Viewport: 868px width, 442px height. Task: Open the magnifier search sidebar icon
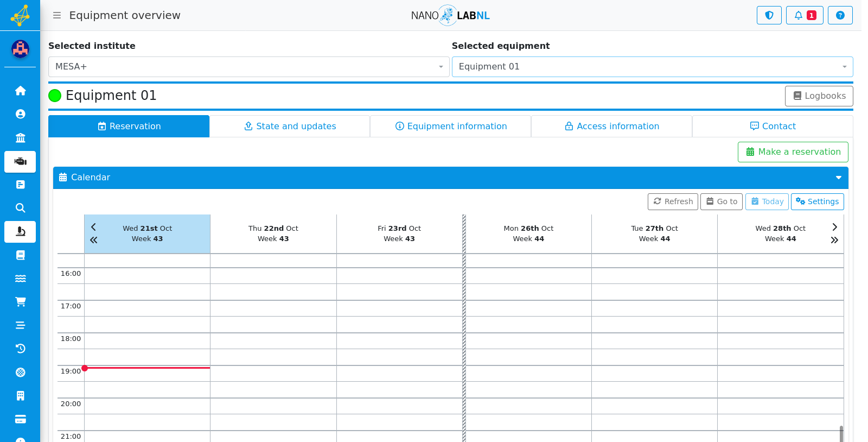(x=20, y=208)
